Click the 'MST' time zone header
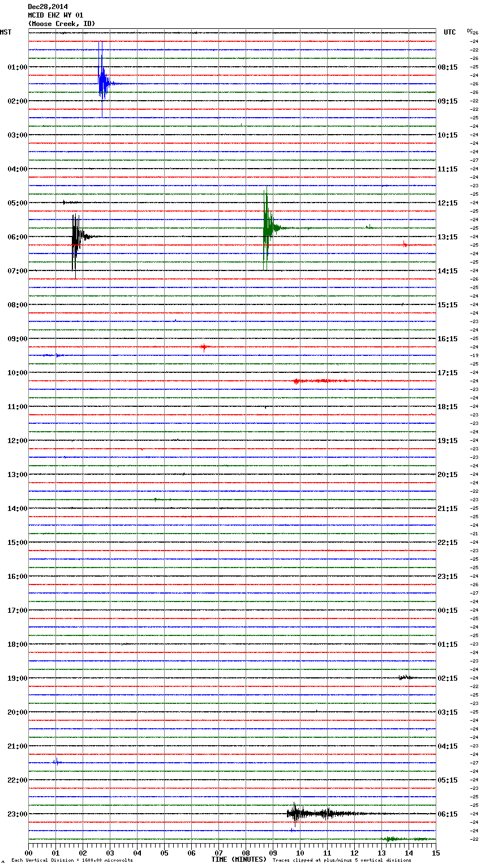Screen dimensions: 481x868 6,32
